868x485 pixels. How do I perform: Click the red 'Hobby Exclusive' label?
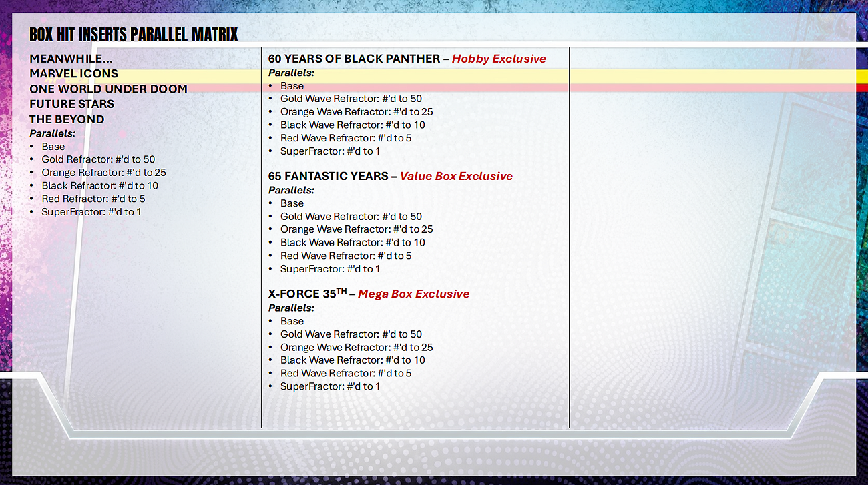coord(499,59)
